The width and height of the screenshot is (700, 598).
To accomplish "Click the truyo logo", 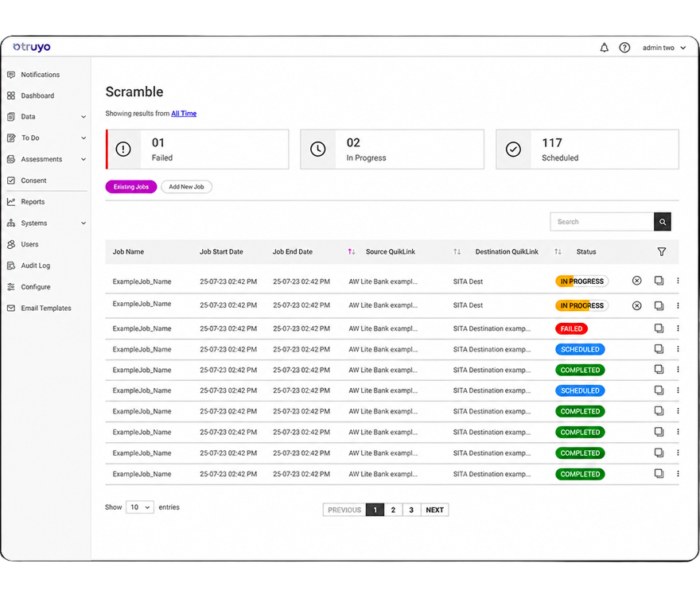I will (32, 47).
